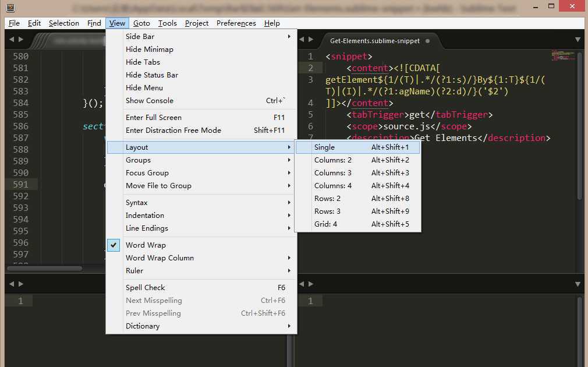Click the unsaved dot on the Get-Elements tab

(427, 41)
